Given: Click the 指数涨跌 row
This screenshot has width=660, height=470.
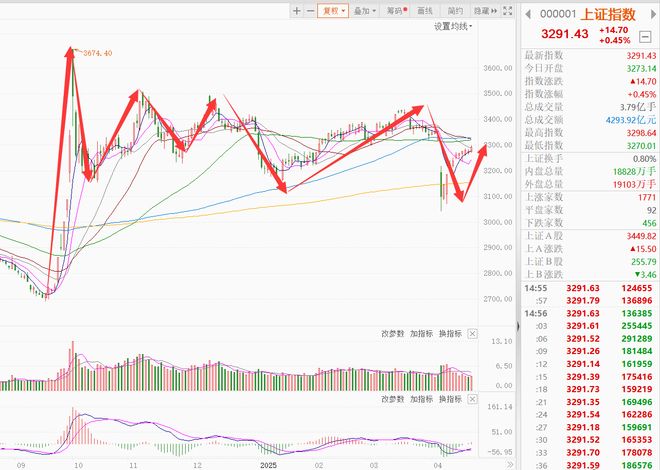Looking at the screenshot, I should (x=590, y=81).
